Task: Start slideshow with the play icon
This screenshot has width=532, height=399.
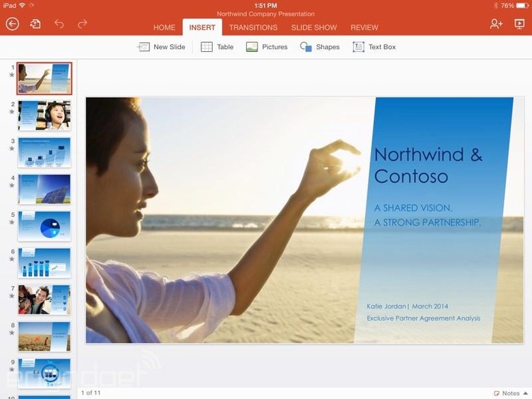Action: 519,24
